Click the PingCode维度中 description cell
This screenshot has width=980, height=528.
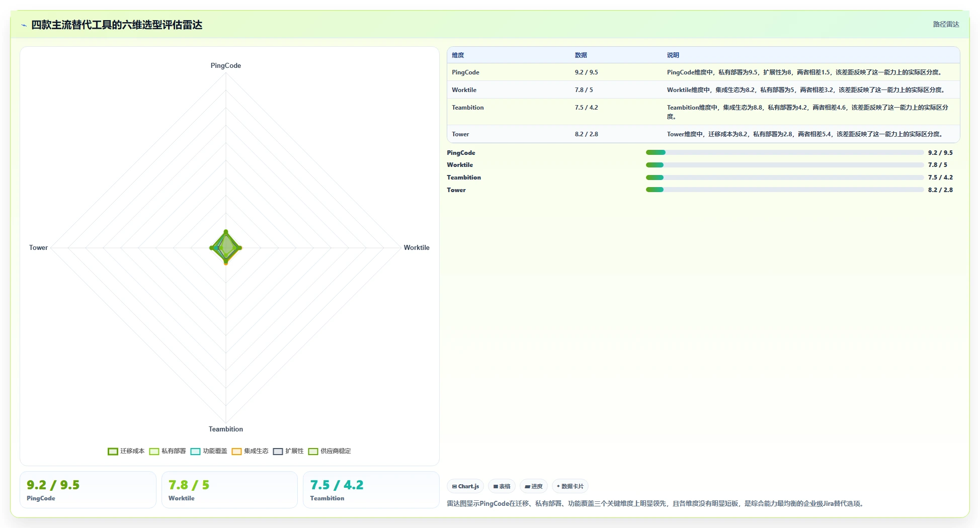[x=805, y=72]
